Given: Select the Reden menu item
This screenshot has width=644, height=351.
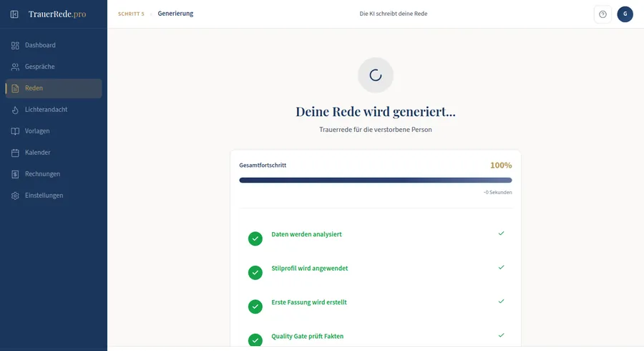Looking at the screenshot, I should (x=54, y=88).
